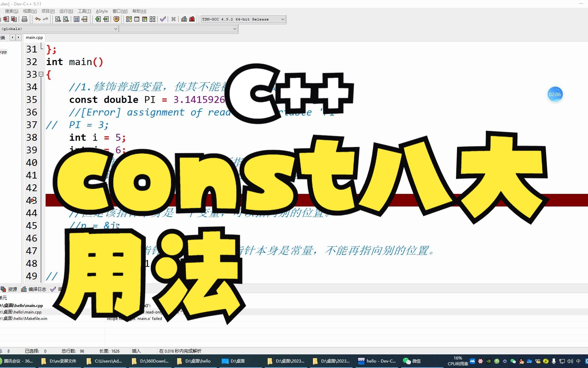588x368 pixels.
Task: Click the go to line icon
Action: (x=84, y=19)
